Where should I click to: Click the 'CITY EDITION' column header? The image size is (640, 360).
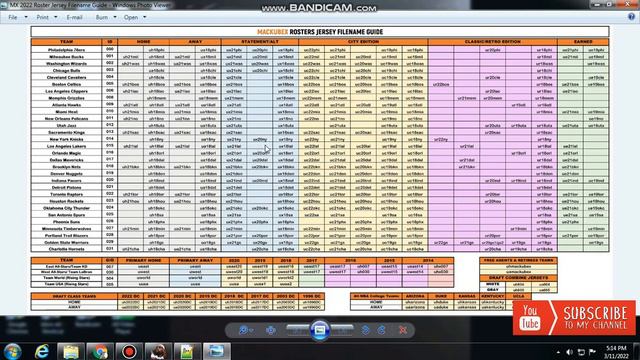coord(363,42)
